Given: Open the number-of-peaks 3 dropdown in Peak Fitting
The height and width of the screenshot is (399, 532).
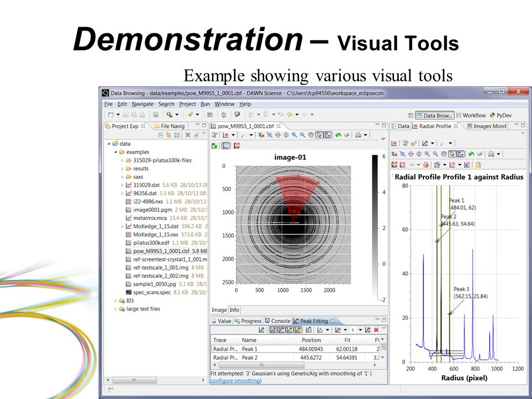Looking at the screenshot, I should click(360, 330).
